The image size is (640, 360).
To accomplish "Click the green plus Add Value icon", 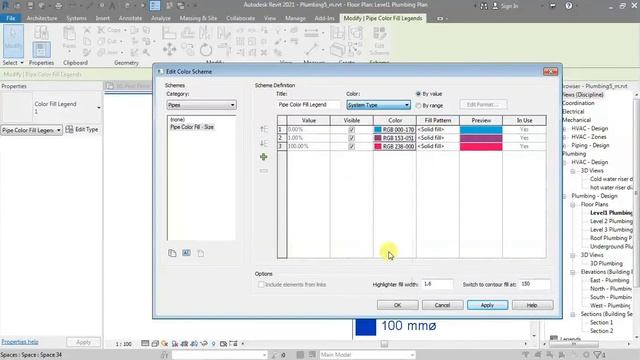I will tap(264, 157).
